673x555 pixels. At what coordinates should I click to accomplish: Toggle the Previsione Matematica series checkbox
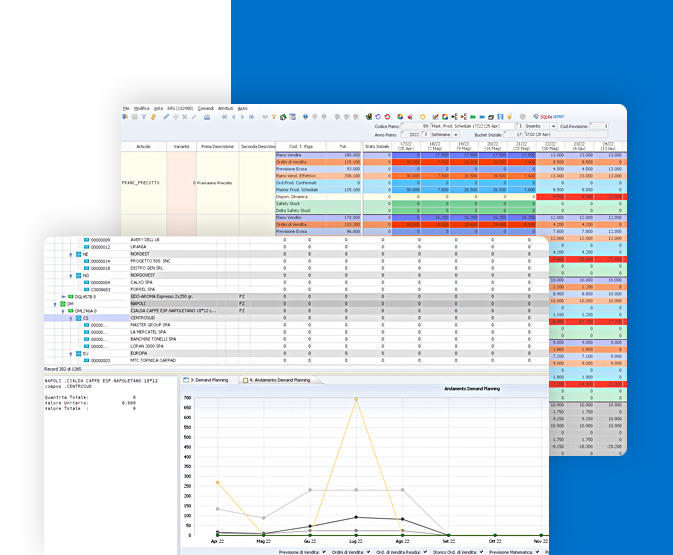(537, 552)
